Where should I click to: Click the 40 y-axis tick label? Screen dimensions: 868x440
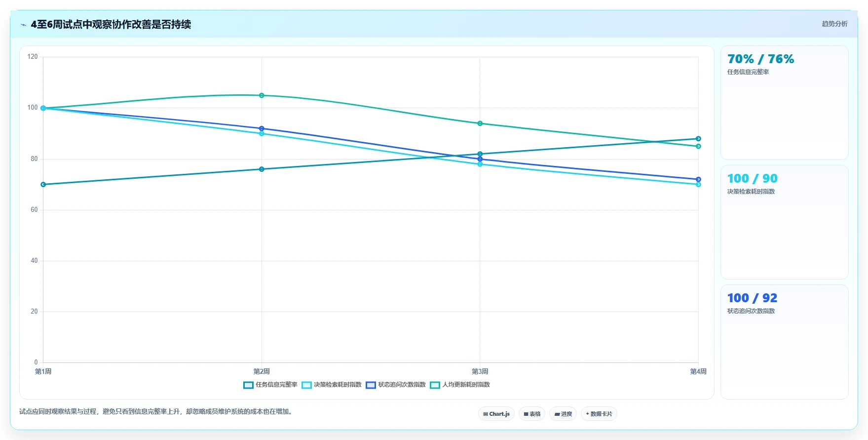34,261
